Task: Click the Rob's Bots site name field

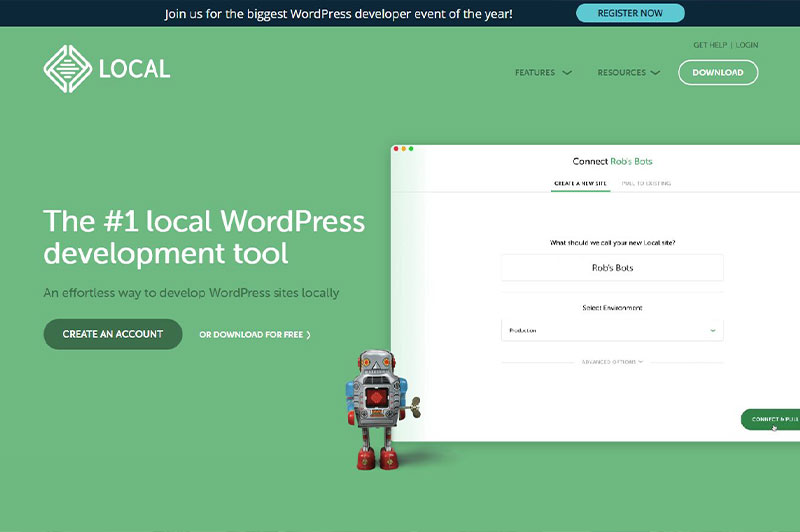Action: click(x=612, y=268)
